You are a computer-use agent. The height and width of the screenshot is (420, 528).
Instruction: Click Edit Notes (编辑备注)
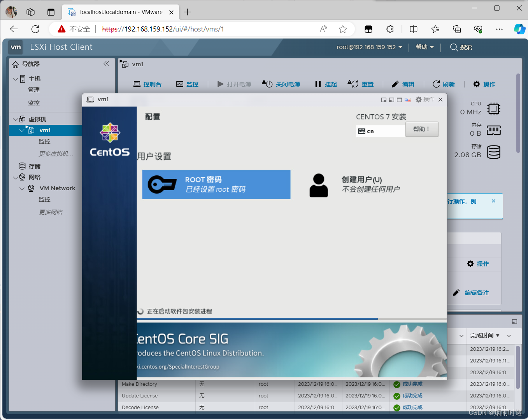(471, 292)
